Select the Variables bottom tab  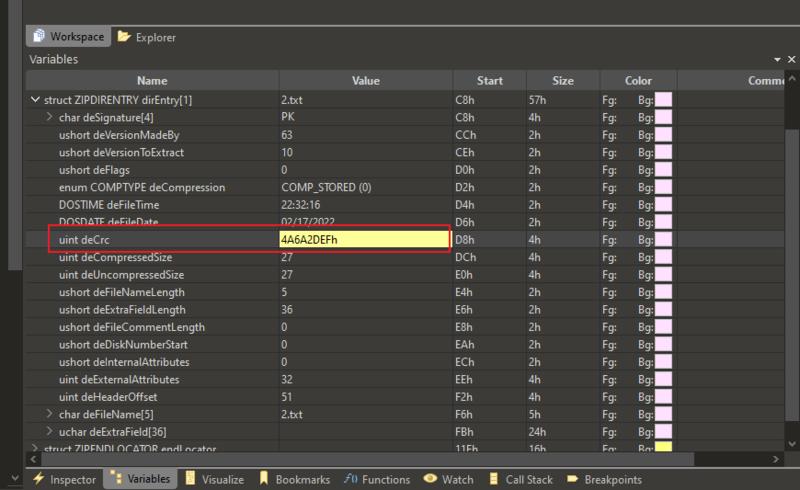coord(140,479)
